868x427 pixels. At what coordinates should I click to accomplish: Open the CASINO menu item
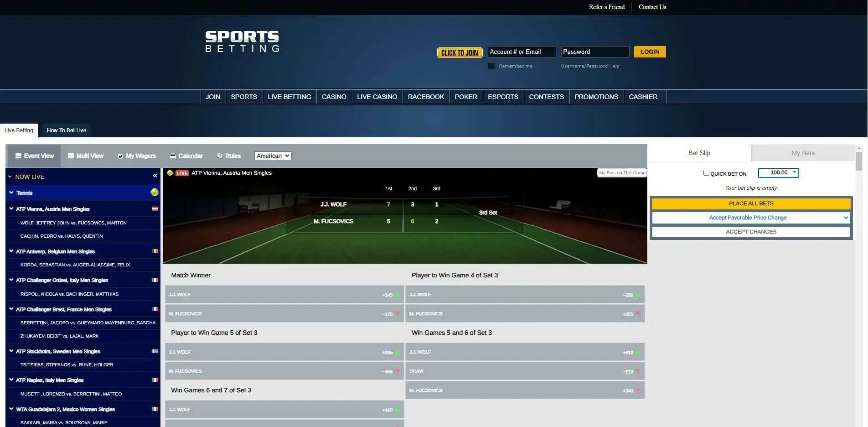[334, 97]
